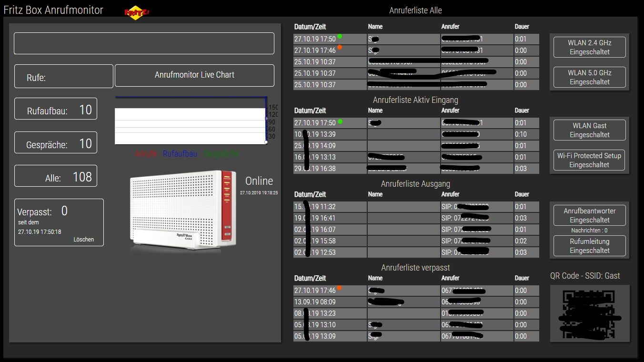
Task: Click Nachrichten : 0 label
Action: (589, 231)
